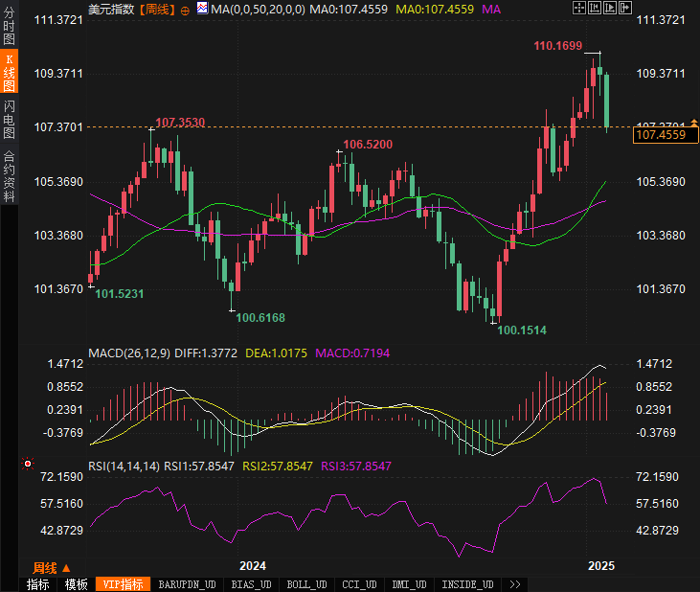700x592 pixels.
Task: Click the RSI(14,14,14) indicator label
Action: click(124, 467)
